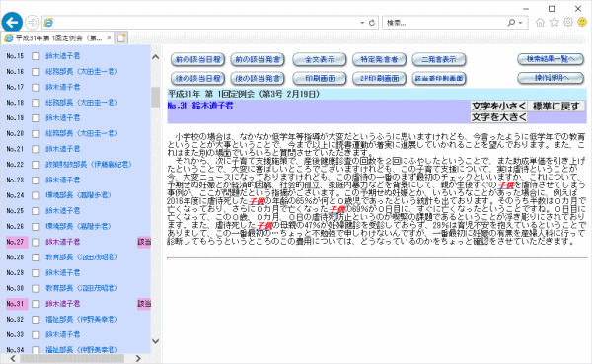Go back with the browser back arrow

click(12, 23)
